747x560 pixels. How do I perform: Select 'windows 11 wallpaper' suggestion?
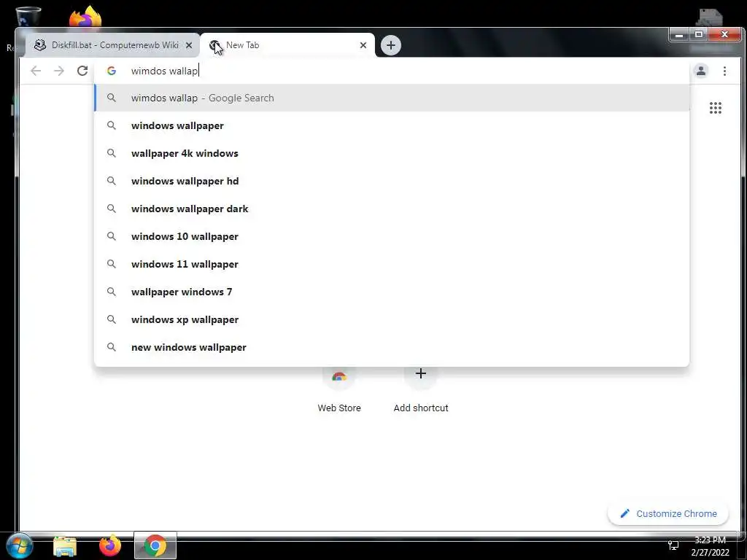click(x=392, y=264)
